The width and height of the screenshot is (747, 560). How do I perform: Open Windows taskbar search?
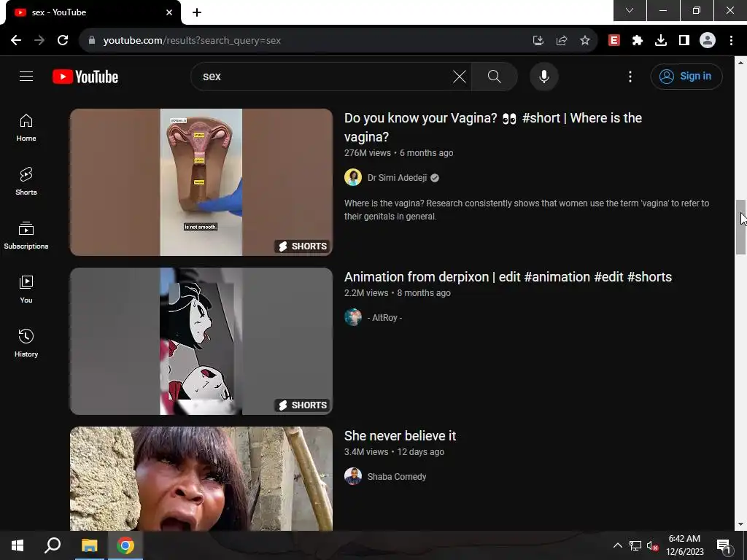[x=53, y=545]
